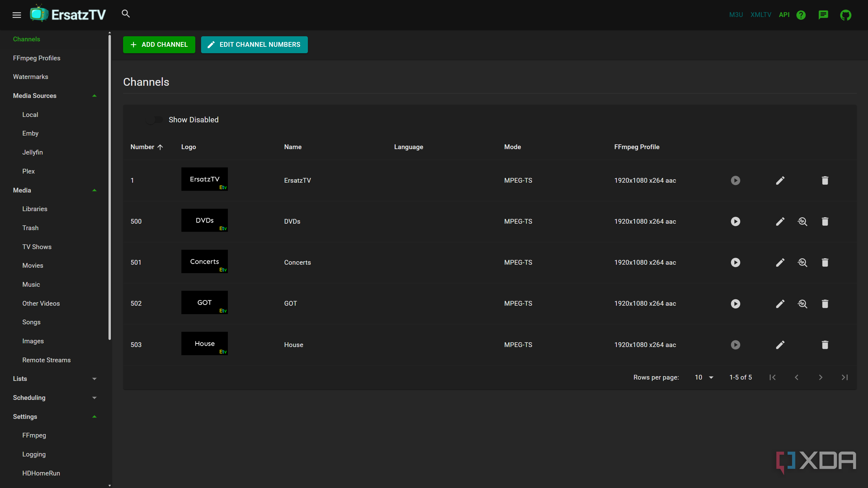Open the TV Shows media page
The height and width of the screenshot is (488, 868).
37,247
